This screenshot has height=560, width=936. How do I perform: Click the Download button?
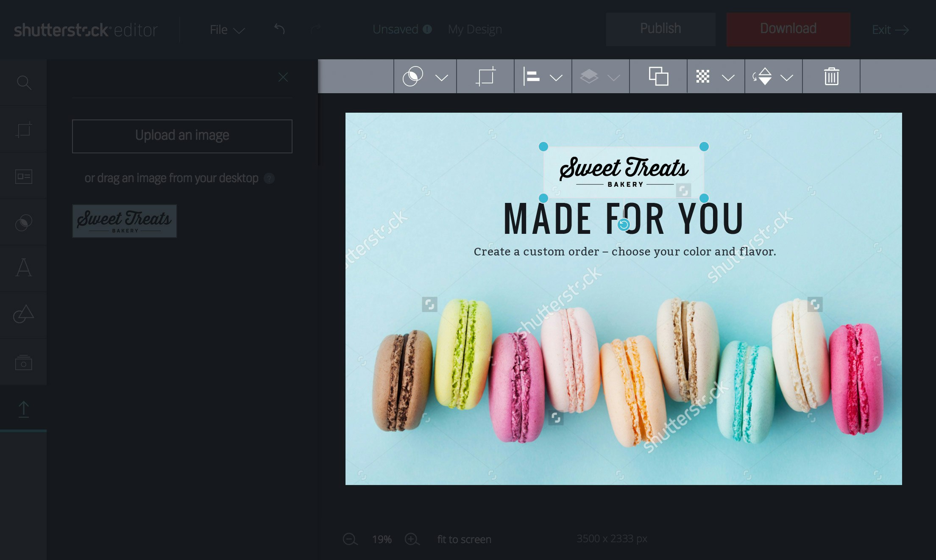[x=788, y=29]
